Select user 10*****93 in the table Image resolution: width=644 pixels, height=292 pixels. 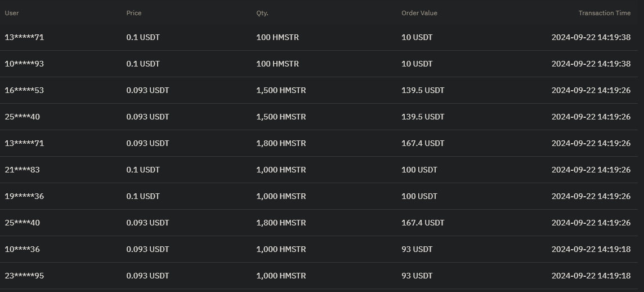click(x=24, y=64)
